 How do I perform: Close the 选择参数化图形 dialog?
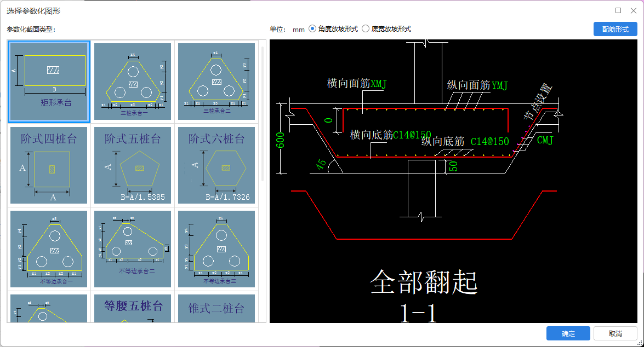[x=634, y=10]
